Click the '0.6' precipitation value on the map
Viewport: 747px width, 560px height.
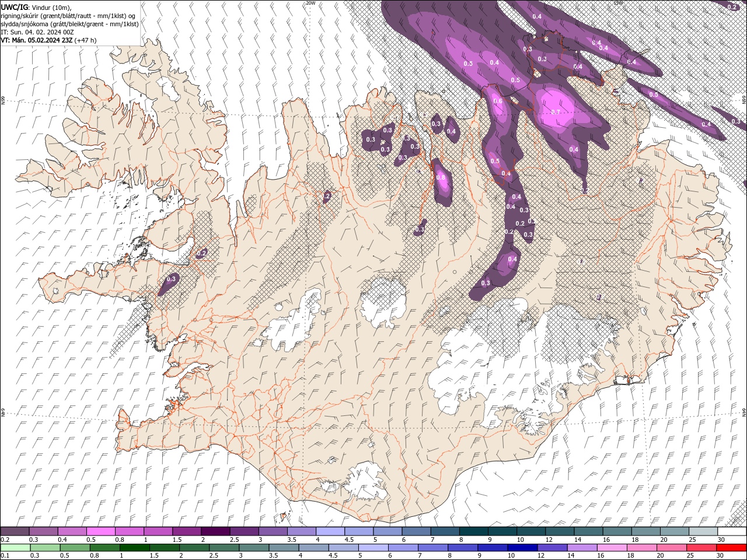coord(498,101)
